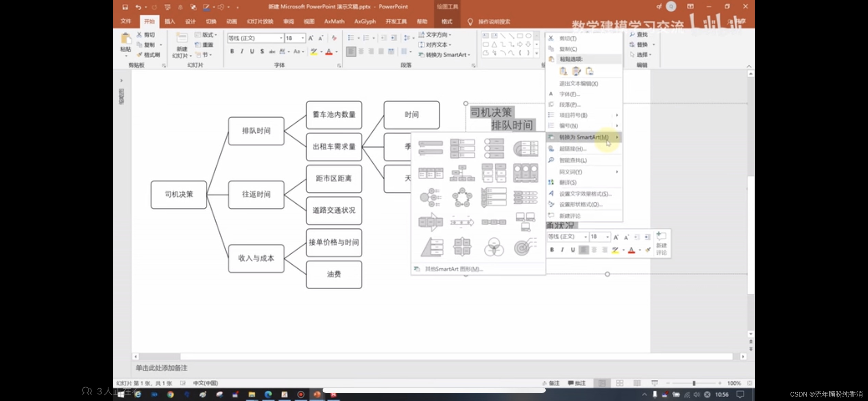The height and width of the screenshot is (401, 868).
Task: Save the presentation from the quick access toolbar
Action: tap(125, 7)
